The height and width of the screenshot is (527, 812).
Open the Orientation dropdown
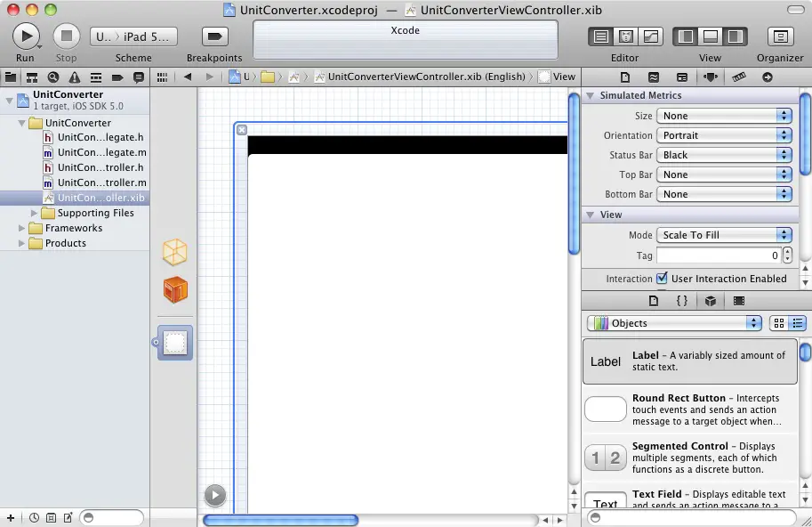point(724,135)
